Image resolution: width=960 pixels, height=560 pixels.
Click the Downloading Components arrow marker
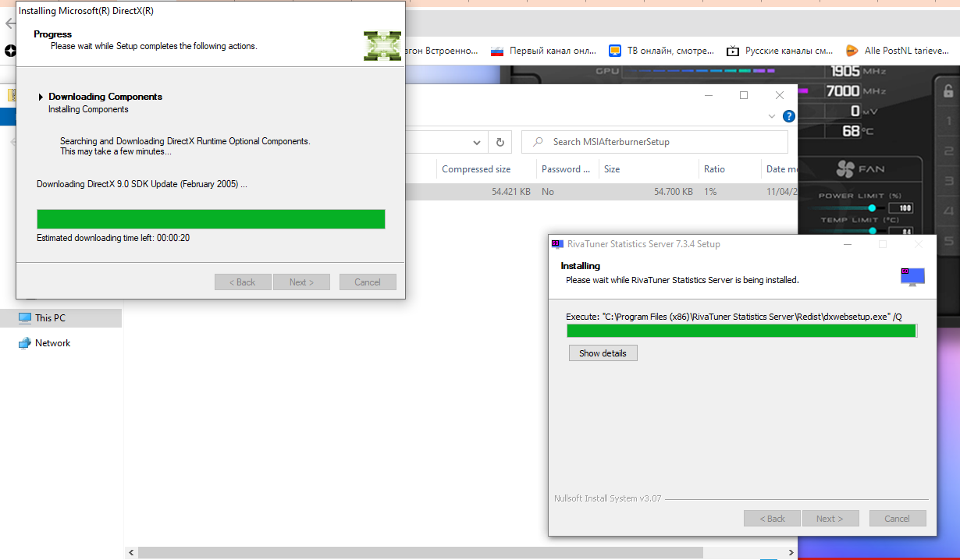[41, 97]
